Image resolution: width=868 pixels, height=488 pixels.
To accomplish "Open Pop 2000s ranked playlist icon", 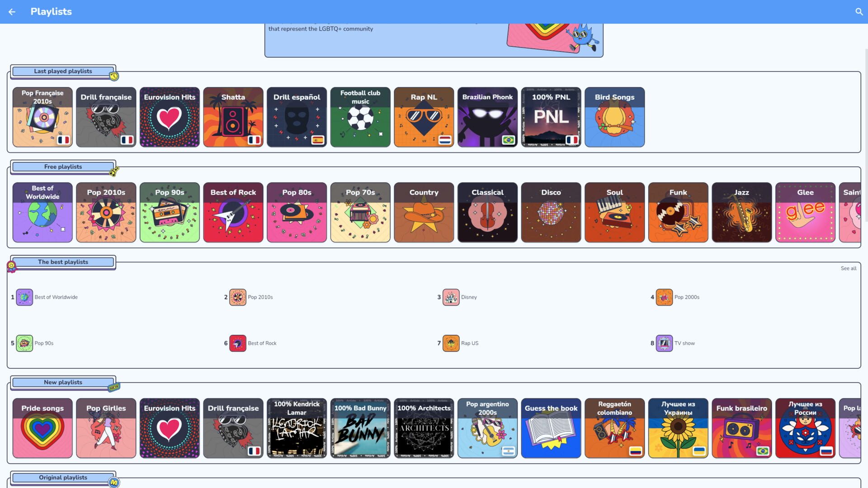I will (664, 297).
